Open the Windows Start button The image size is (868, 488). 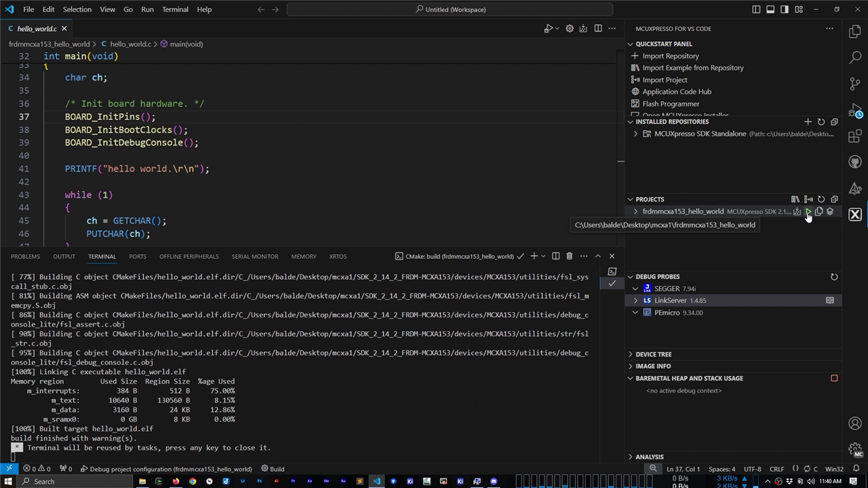[x=7, y=481]
